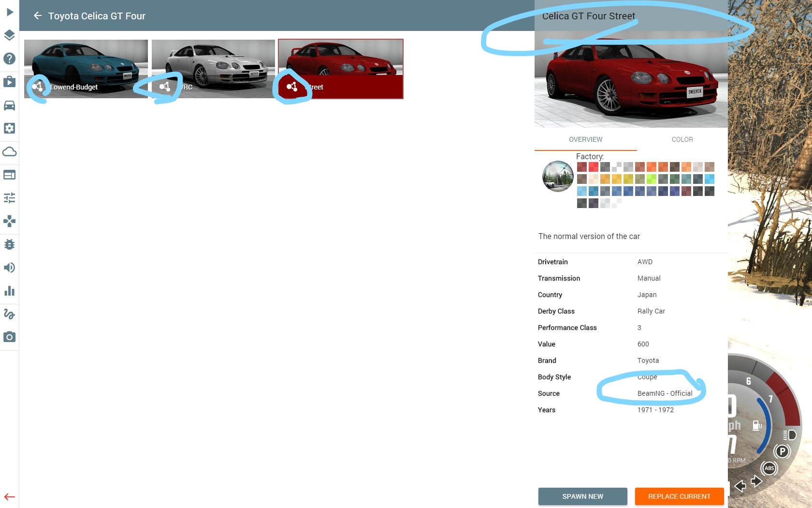Screen dimensions: 812x508
Task: Click the 'Body Style' label
Action: 554,377
